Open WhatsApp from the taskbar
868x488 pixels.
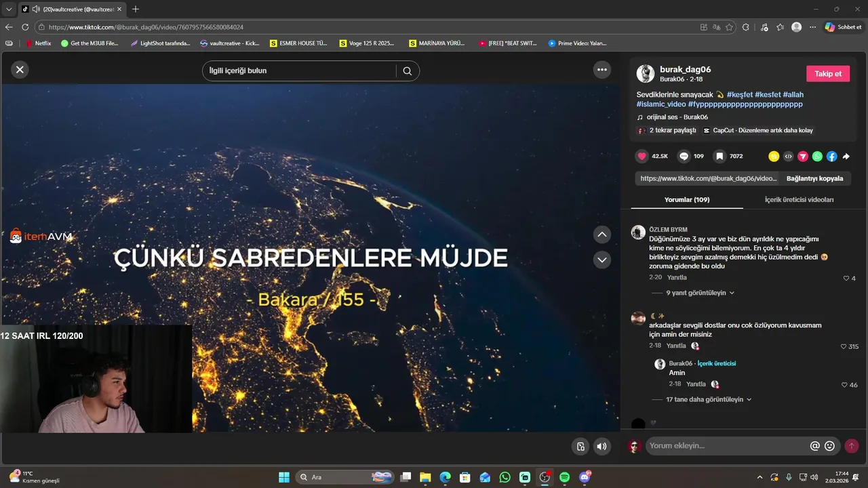(x=505, y=477)
